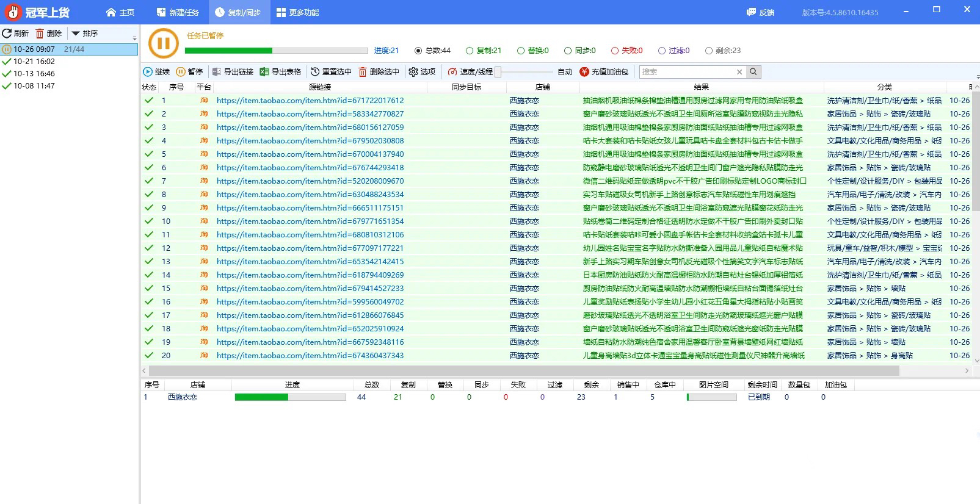Screen dimensions: 980x504
Task: Export table via 导出表格 Excel icon
Action: pos(264,72)
